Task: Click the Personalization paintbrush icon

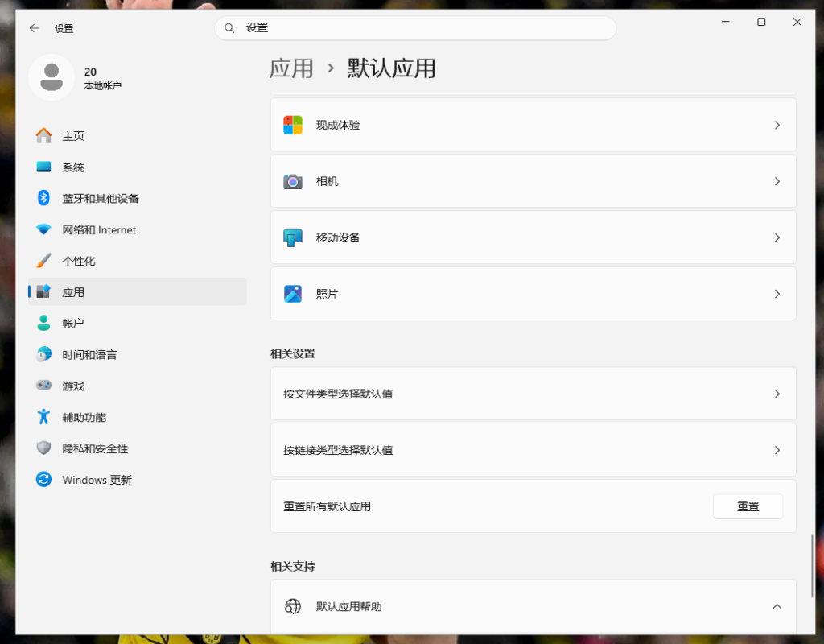Action: point(43,260)
